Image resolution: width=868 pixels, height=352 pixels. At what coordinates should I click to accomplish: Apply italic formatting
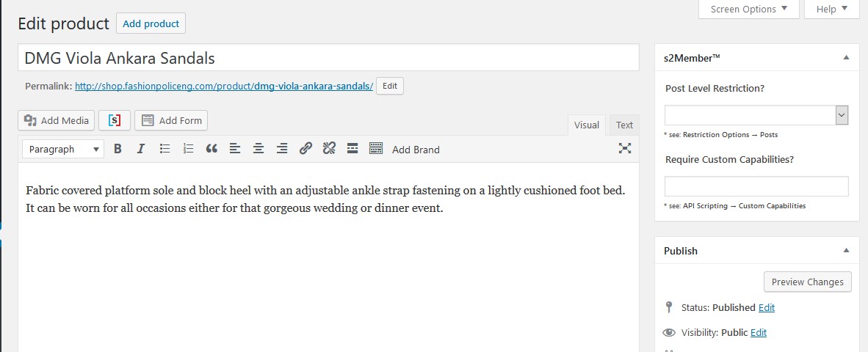click(x=140, y=149)
